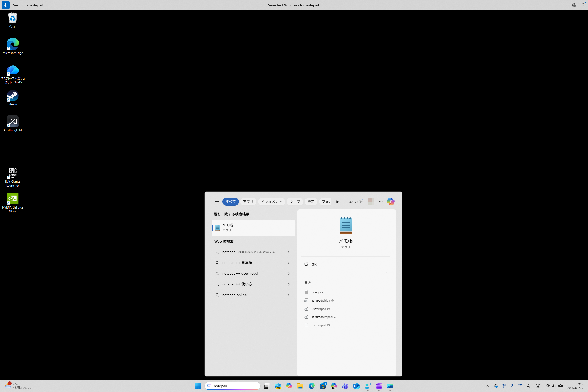
Task: Open the more options ellipsis in search
Action: 381,202
